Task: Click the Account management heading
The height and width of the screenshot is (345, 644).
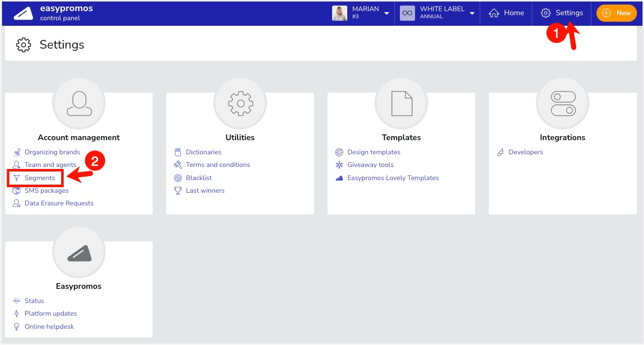Action: [79, 137]
